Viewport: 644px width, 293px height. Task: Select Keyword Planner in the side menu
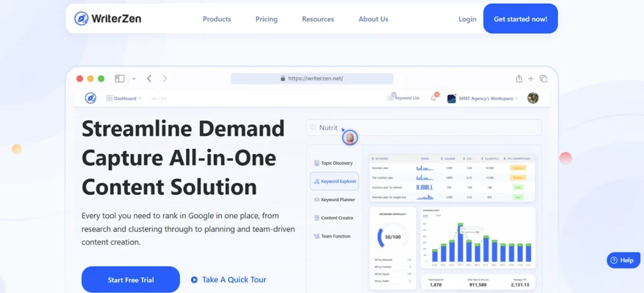click(x=335, y=199)
